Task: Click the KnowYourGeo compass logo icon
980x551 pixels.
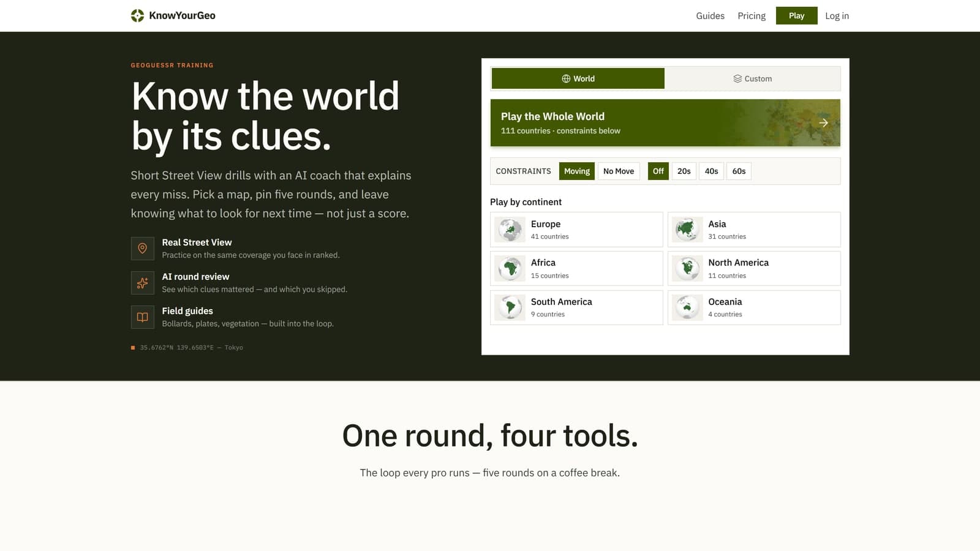Action: click(137, 15)
